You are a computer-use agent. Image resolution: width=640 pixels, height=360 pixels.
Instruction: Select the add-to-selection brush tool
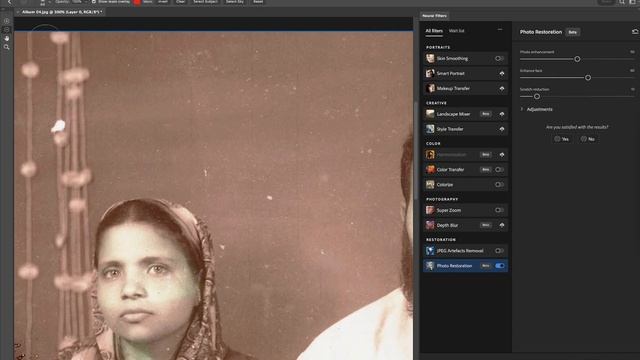click(7, 21)
